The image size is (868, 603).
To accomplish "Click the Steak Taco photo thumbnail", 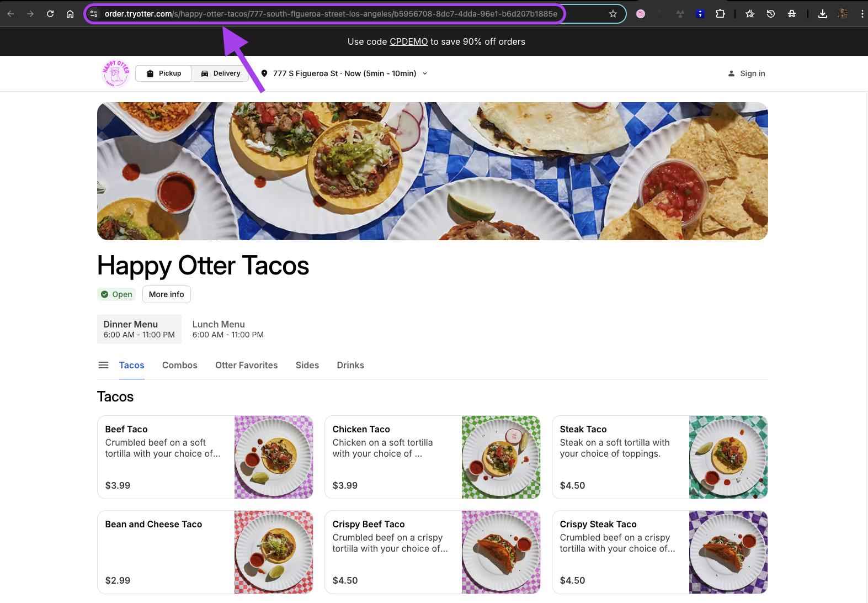I will 728,457.
